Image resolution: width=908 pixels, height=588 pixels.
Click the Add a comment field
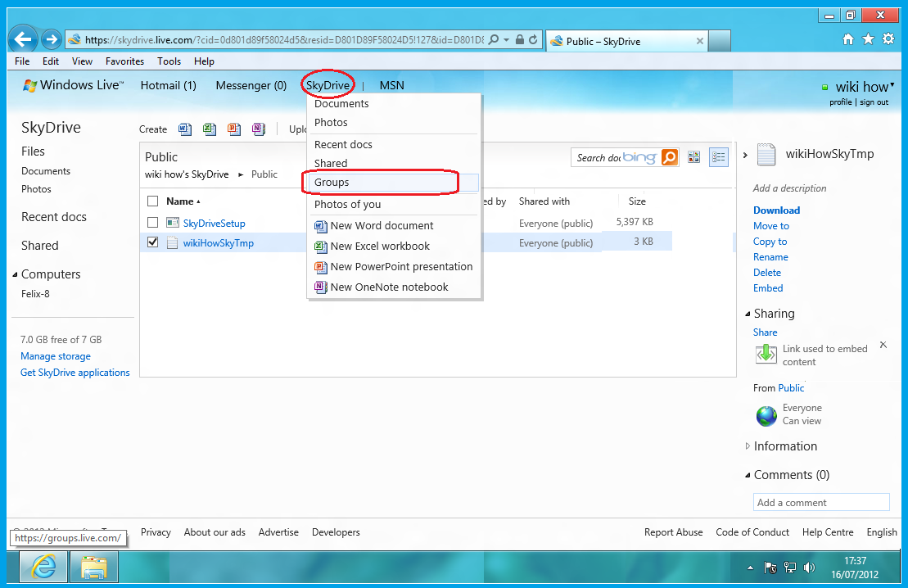coord(821,502)
